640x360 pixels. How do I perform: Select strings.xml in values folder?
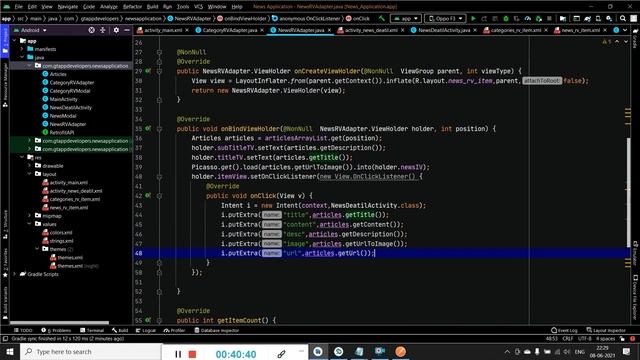[61, 241]
